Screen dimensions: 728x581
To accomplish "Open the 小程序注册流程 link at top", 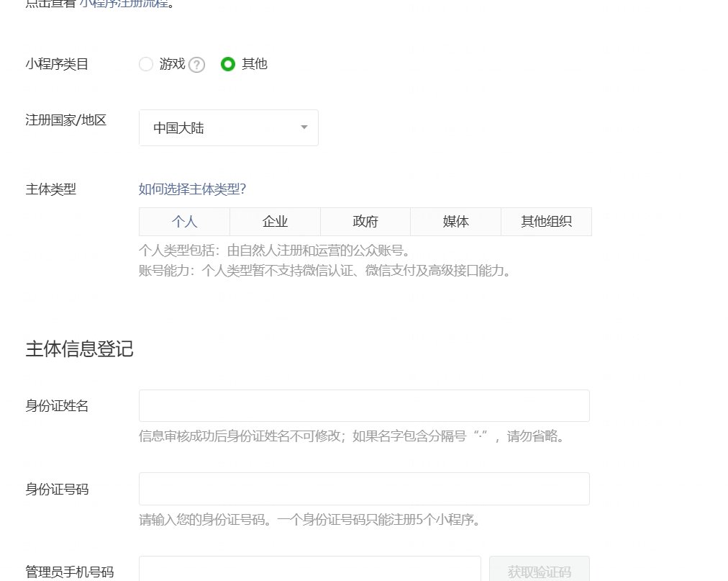I will pyautogui.click(x=124, y=4).
